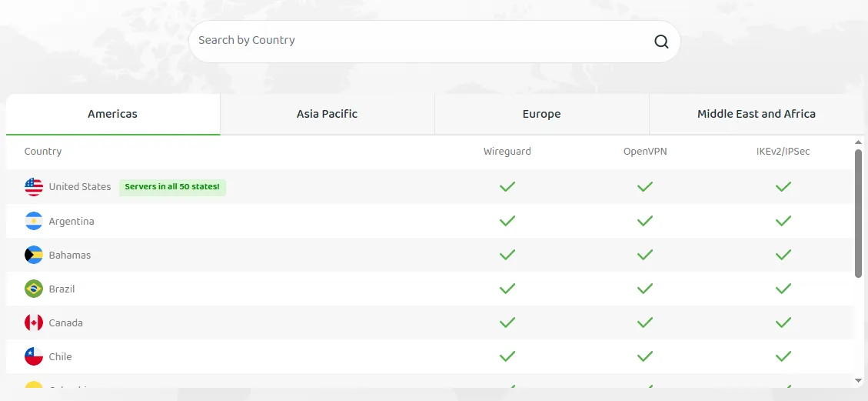Click the scrollbar up arrow
Viewport: 868px width, 401px height.
[859, 143]
